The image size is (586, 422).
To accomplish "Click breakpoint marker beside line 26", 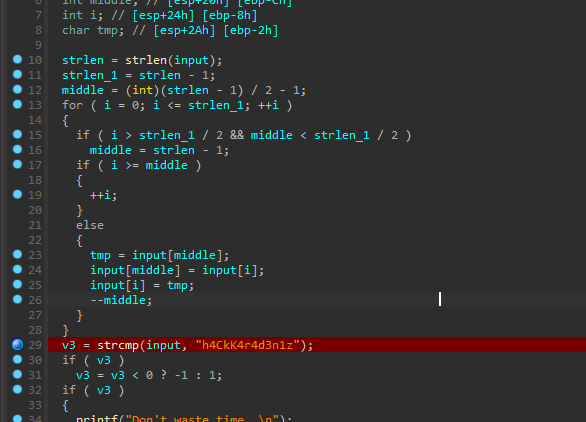I will [x=18, y=299].
